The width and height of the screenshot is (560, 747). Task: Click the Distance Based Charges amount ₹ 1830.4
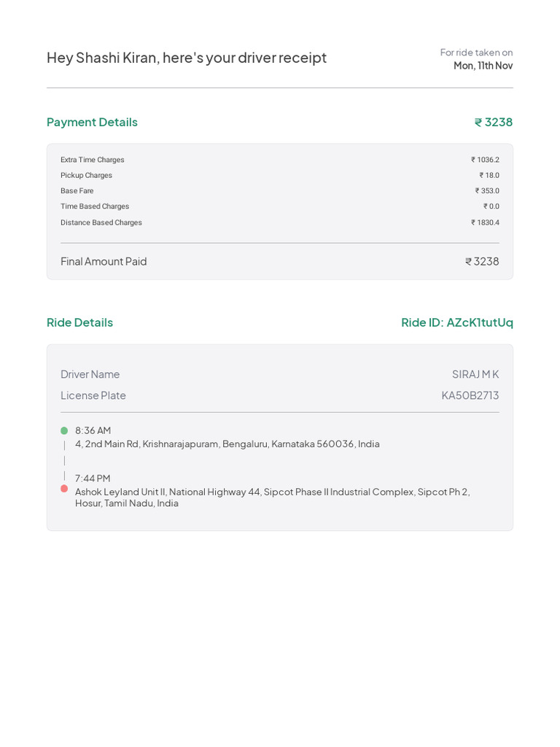click(485, 222)
